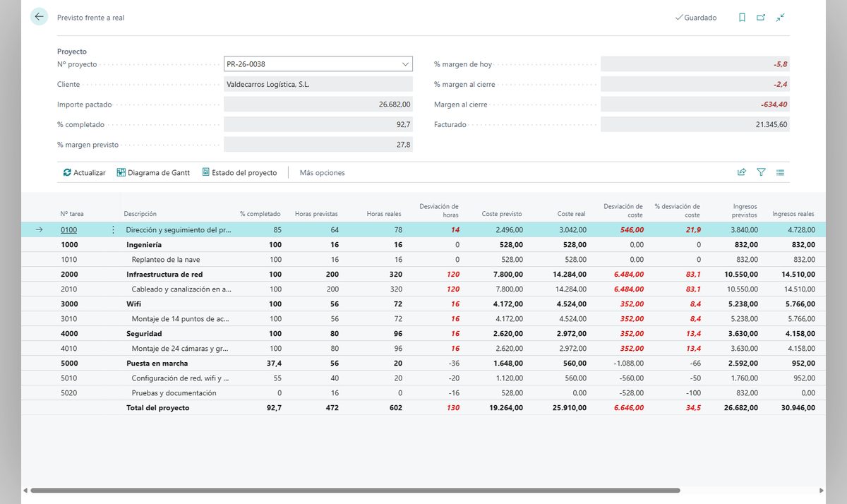Screen dimensions: 847x504
Task: Click the Guardado status indicator
Action: [x=696, y=18]
